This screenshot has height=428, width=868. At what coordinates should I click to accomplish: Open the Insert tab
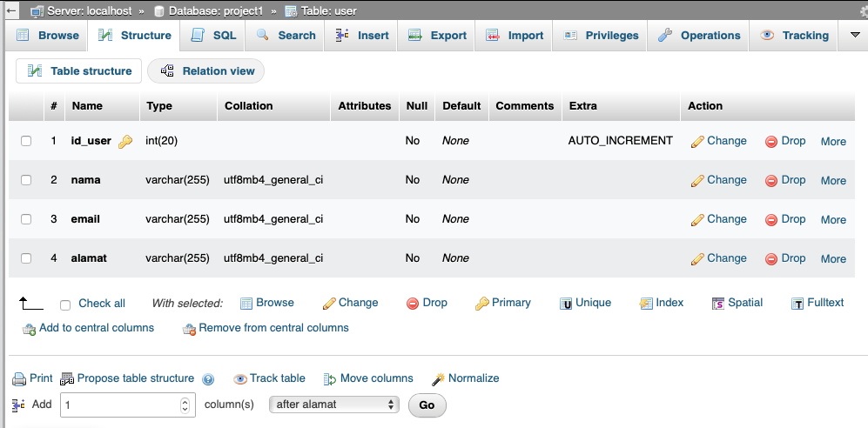(x=362, y=36)
